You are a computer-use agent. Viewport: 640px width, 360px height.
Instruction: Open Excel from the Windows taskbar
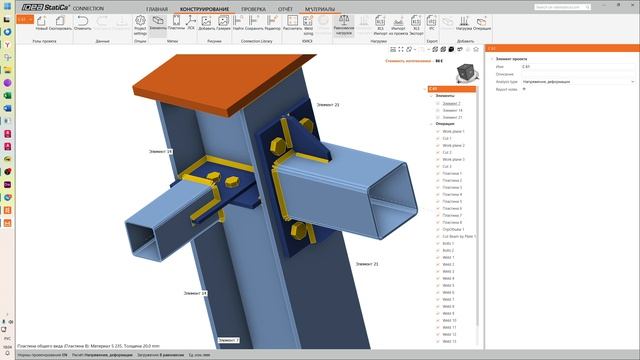(x=7, y=96)
